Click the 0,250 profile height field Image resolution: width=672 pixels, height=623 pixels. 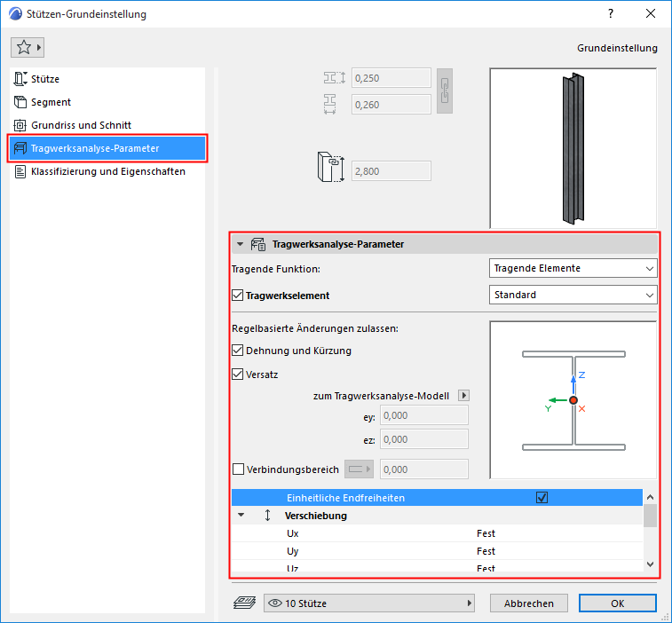pyautogui.click(x=391, y=78)
